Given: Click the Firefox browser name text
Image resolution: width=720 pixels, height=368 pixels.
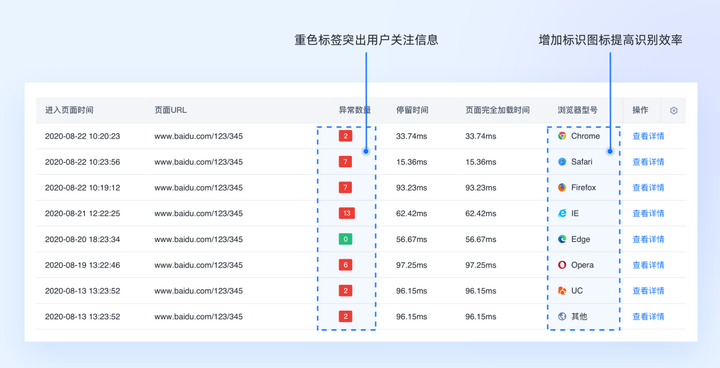Looking at the screenshot, I should pos(584,187).
